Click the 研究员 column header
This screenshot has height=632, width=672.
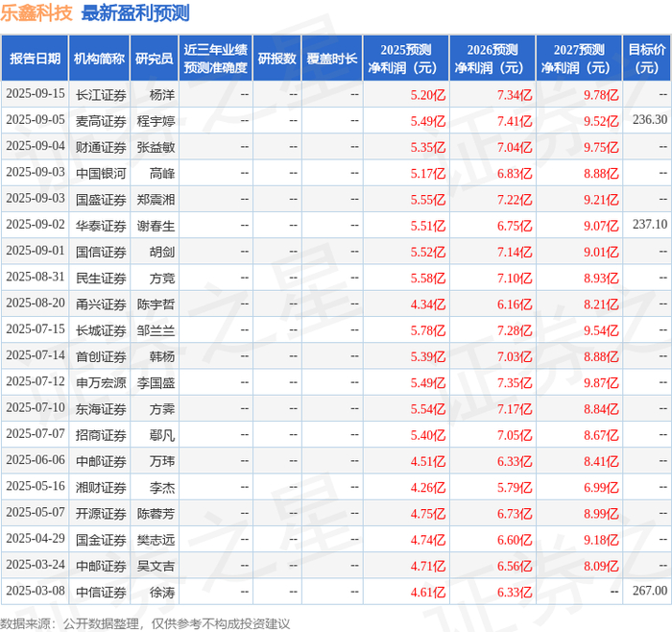[x=155, y=59]
